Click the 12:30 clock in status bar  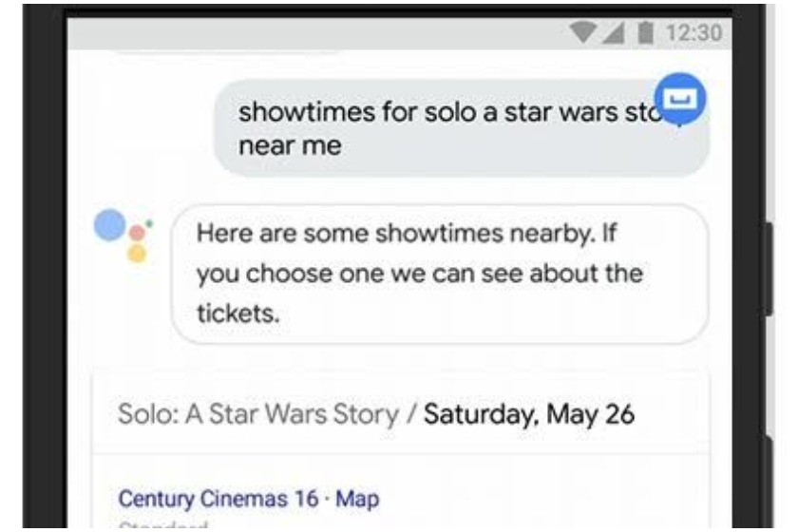693,33
